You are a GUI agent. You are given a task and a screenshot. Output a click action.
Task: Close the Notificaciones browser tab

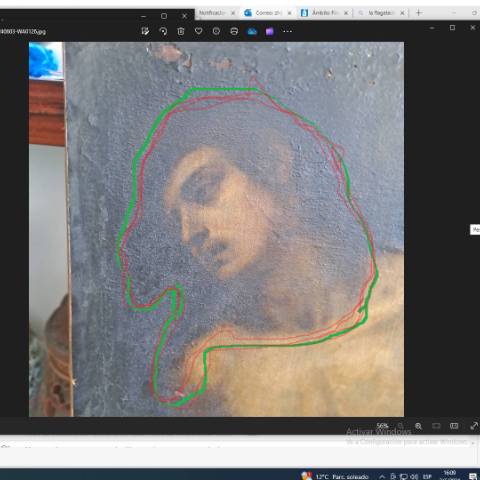233,13
